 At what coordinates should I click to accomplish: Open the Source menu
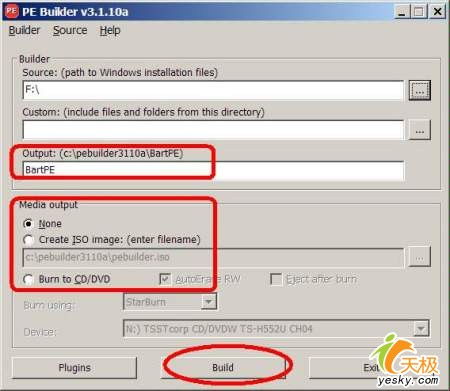pos(70,30)
